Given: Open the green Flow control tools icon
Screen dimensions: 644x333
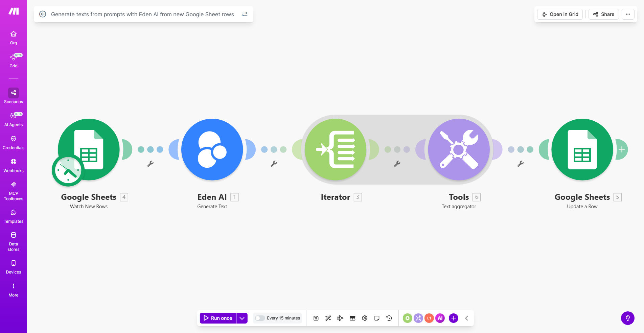Looking at the screenshot, I should point(408,318).
